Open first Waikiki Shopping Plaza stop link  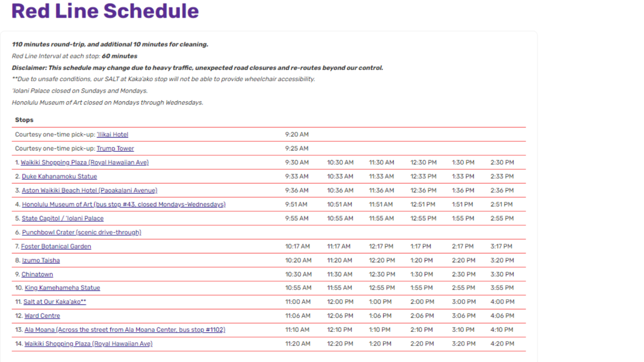pos(85,163)
